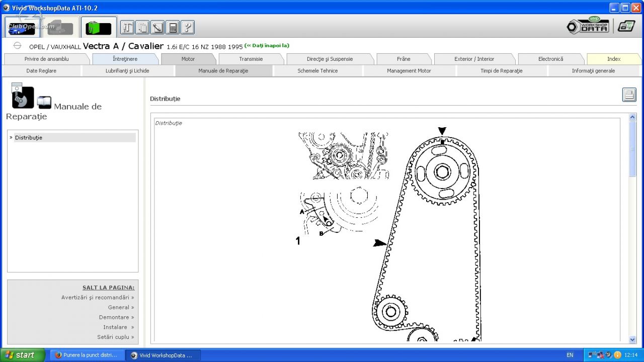
Task: Select Distribuţie item in left list
Action: (x=74, y=138)
